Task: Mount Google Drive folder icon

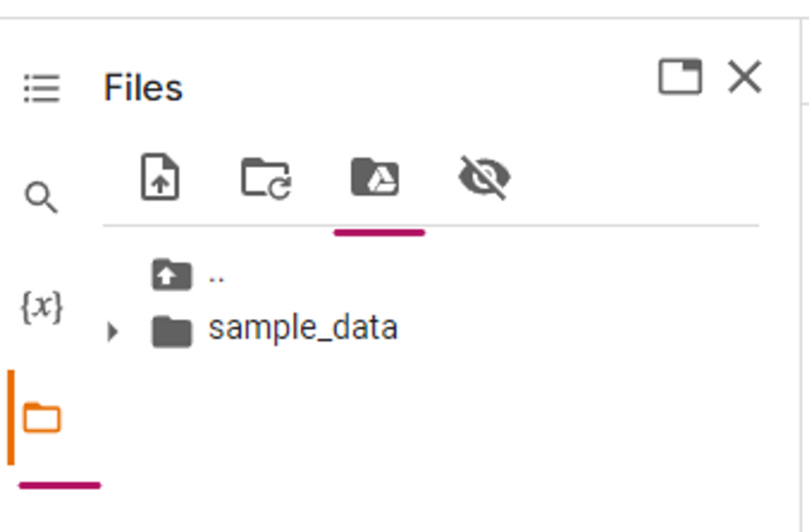Action: (375, 177)
